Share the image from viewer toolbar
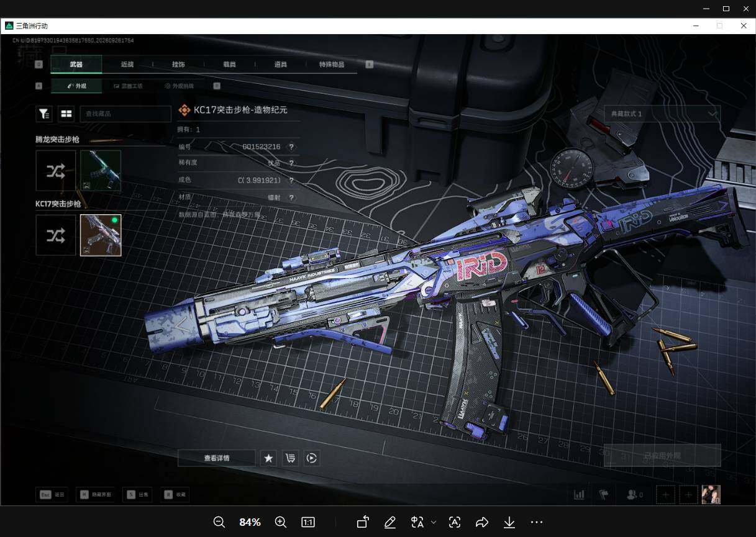756x537 pixels. pyautogui.click(x=482, y=522)
